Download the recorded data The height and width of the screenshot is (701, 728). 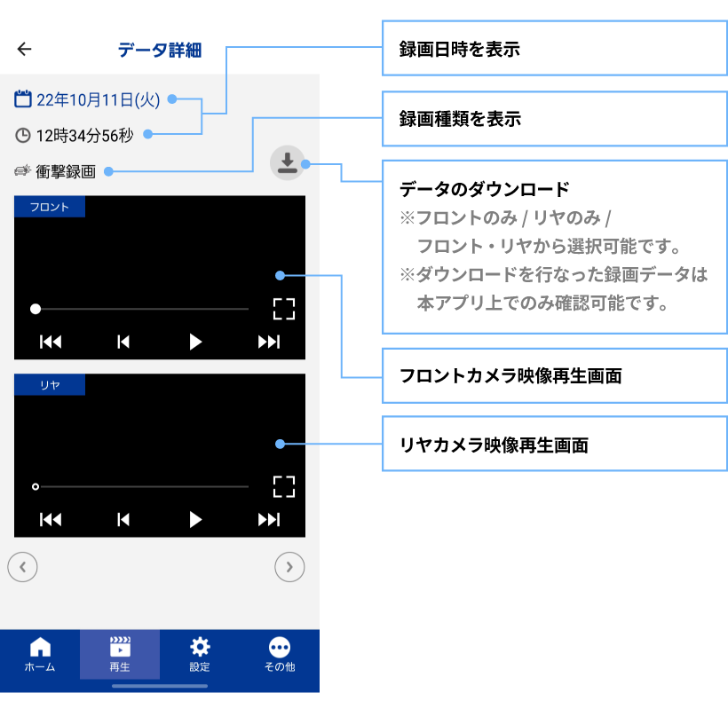coord(288,163)
